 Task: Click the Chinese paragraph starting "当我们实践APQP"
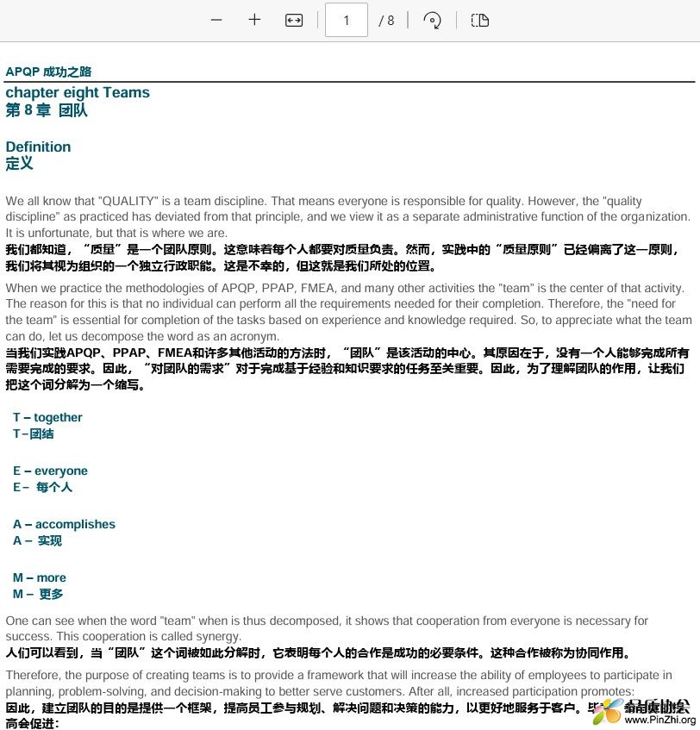347,369
